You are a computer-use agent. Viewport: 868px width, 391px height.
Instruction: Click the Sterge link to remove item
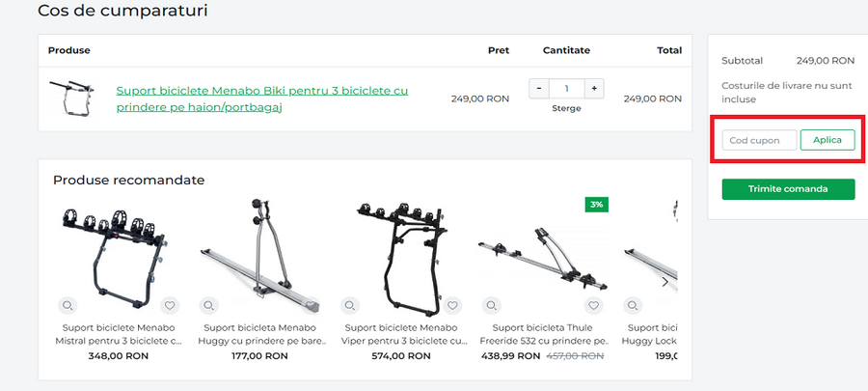[566, 108]
